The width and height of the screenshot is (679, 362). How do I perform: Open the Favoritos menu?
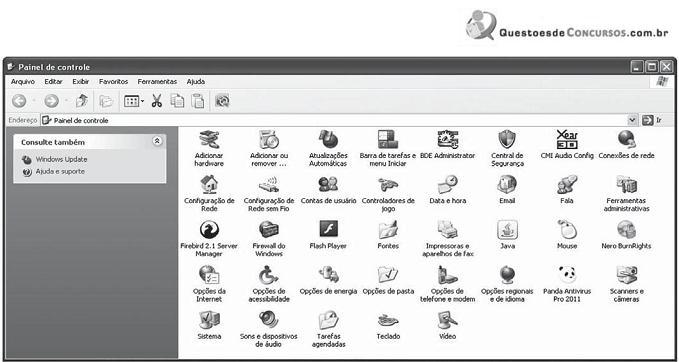coord(113,81)
